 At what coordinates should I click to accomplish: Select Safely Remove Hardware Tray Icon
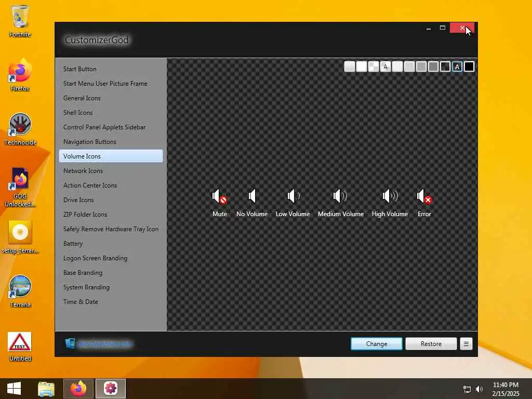click(x=111, y=229)
